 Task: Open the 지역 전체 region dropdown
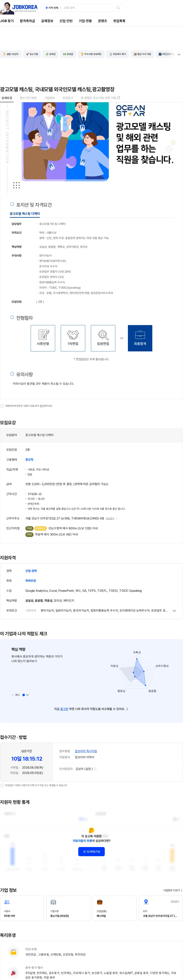[x=53, y=8]
